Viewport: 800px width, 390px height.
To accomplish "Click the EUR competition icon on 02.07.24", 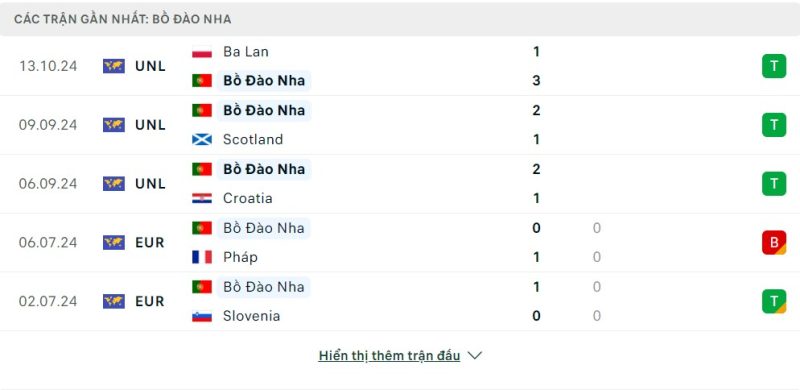I will pos(114,301).
